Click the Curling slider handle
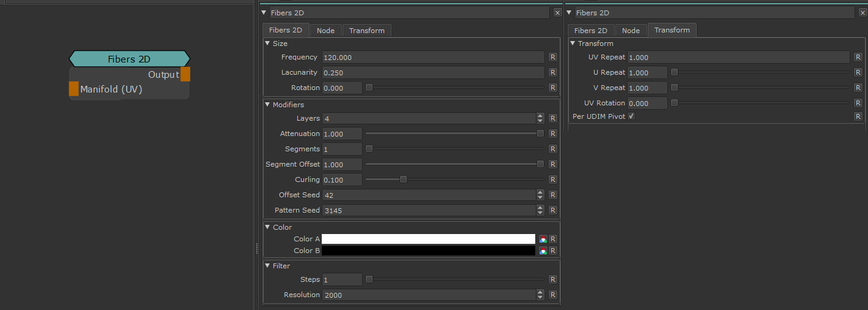Screen dimensions: 868x310 coord(403,180)
